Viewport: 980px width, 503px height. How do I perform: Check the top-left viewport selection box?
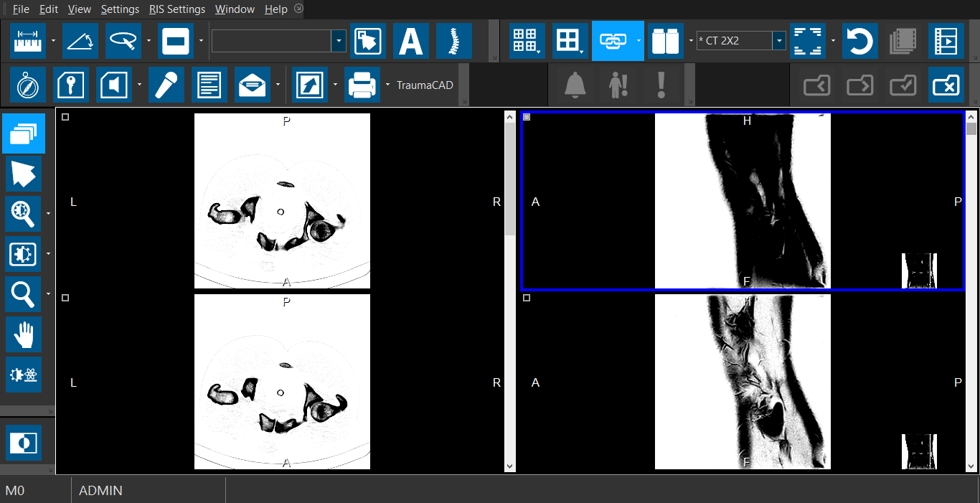(65, 117)
